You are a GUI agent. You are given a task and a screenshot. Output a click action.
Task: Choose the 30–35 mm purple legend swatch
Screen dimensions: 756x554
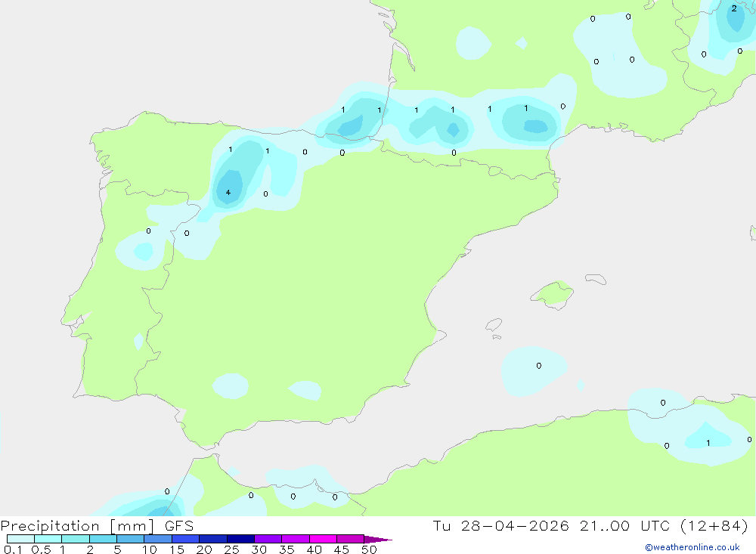[x=268, y=539]
